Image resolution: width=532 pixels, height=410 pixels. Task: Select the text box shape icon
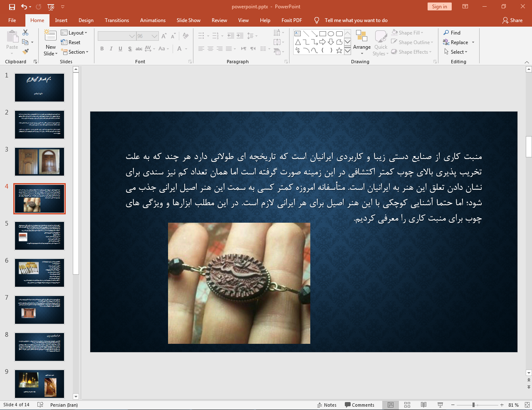(x=298, y=34)
